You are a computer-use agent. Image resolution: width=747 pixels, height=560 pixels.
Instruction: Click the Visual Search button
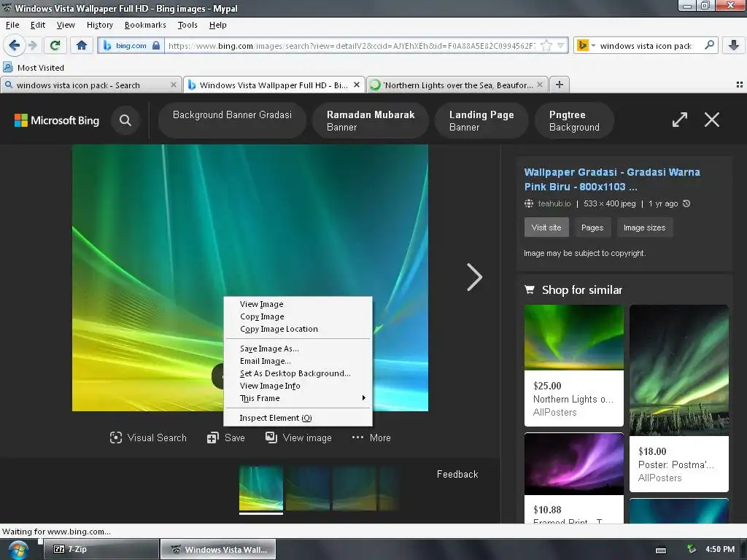point(148,437)
